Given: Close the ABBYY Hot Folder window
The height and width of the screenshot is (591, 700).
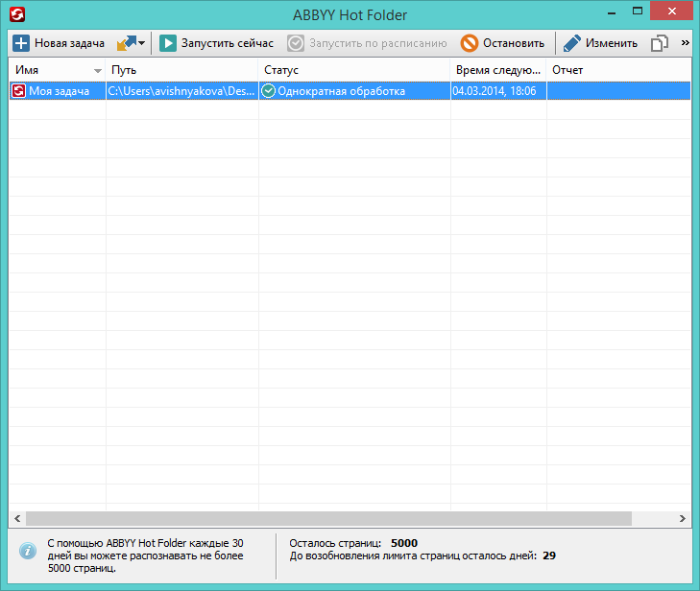Looking at the screenshot, I should tap(671, 12).
